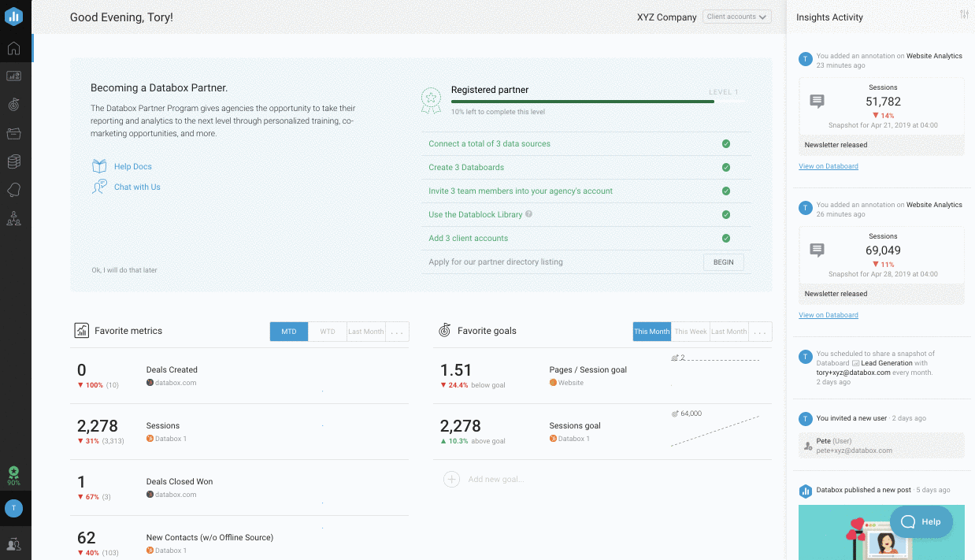Click the Favorite goals target icon

click(x=444, y=331)
